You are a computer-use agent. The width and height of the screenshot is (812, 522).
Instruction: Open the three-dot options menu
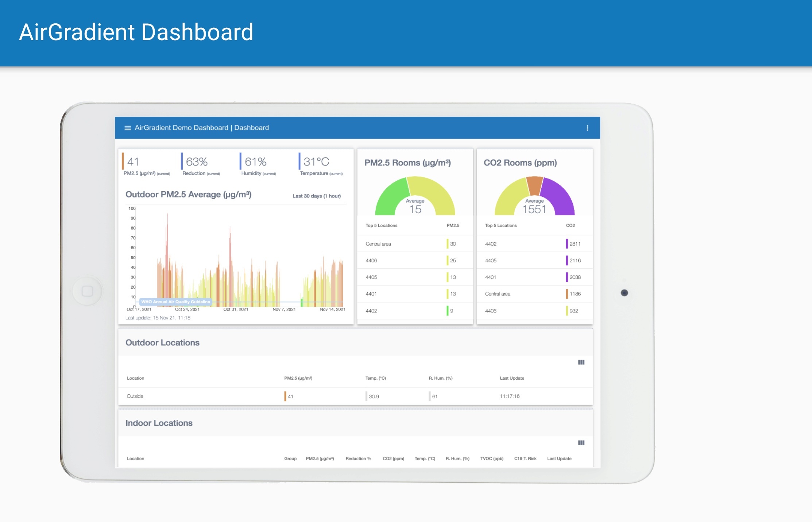tap(587, 128)
